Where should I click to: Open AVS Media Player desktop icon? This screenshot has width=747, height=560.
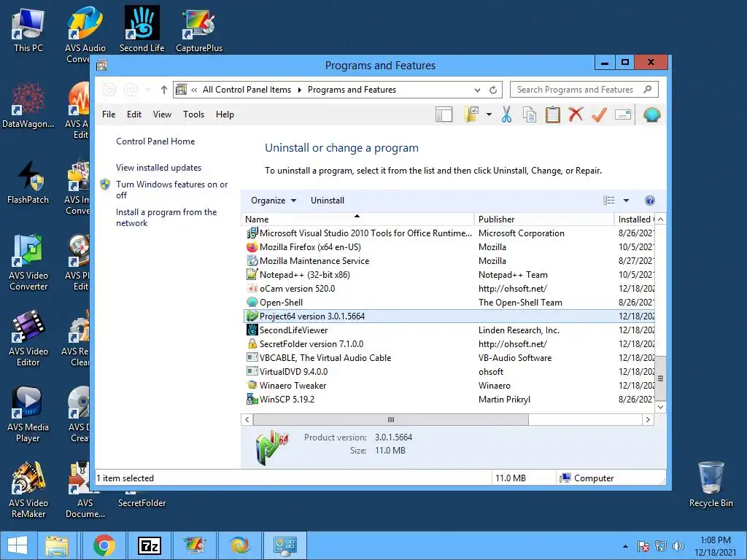tap(28, 414)
